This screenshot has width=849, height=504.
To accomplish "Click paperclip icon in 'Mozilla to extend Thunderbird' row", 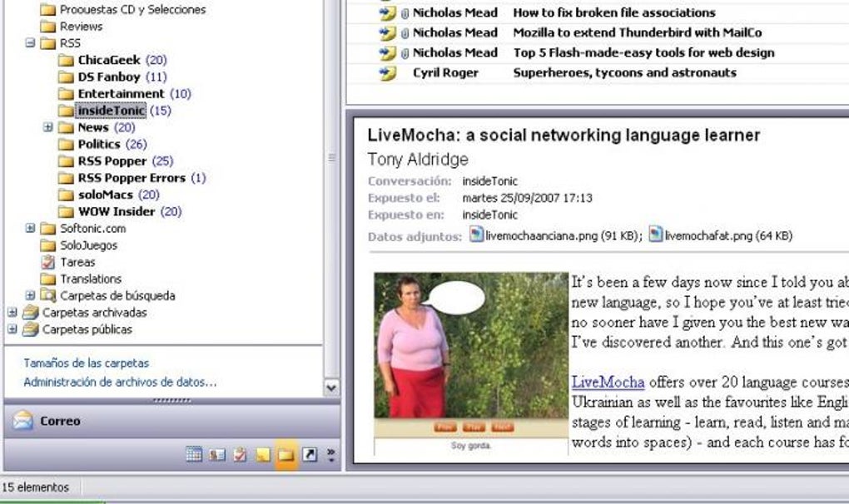I will pos(405,33).
